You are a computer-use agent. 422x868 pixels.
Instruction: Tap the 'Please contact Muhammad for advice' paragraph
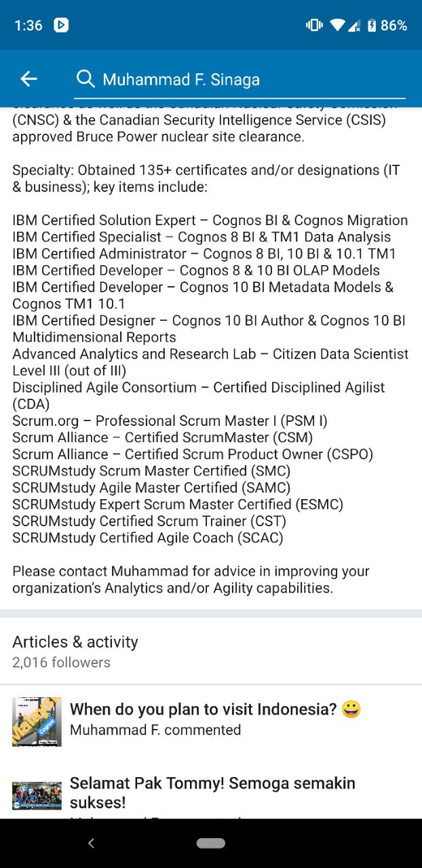tap(191, 580)
